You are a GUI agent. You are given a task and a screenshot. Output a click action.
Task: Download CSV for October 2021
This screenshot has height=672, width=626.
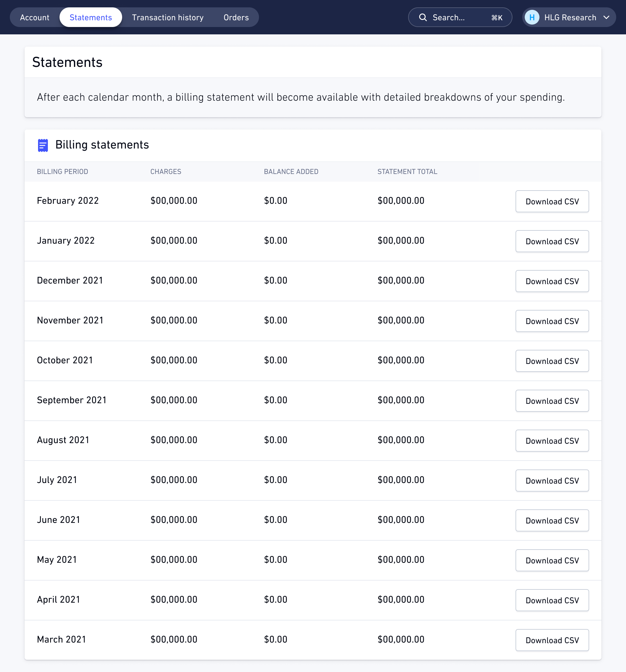552,361
